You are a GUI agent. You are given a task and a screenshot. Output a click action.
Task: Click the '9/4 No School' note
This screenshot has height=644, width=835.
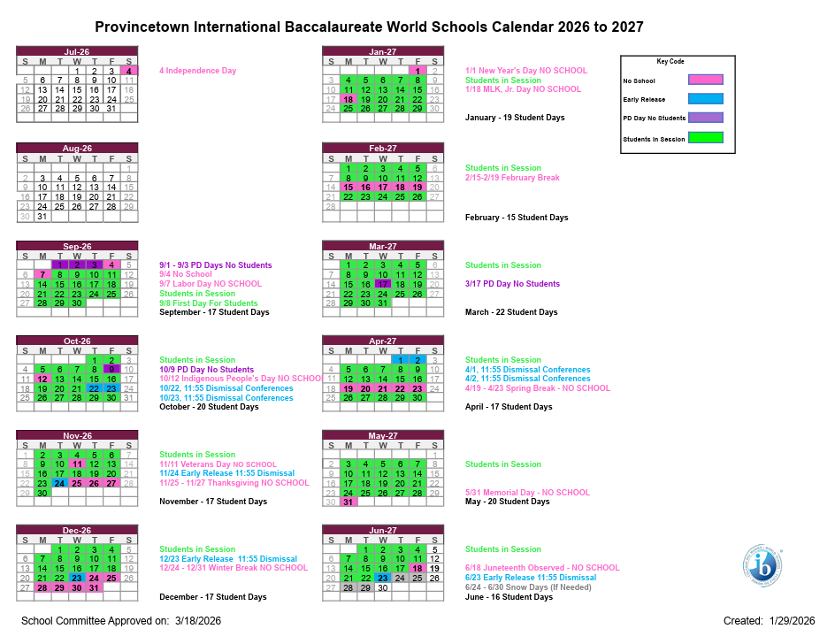pos(186,274)
